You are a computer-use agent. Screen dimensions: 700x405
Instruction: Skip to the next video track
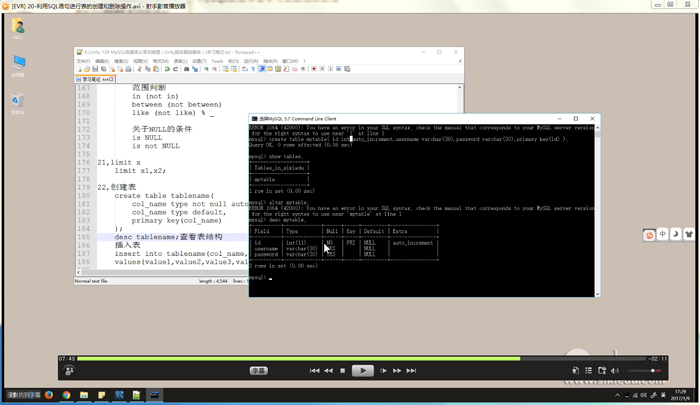tap(411, 371)
